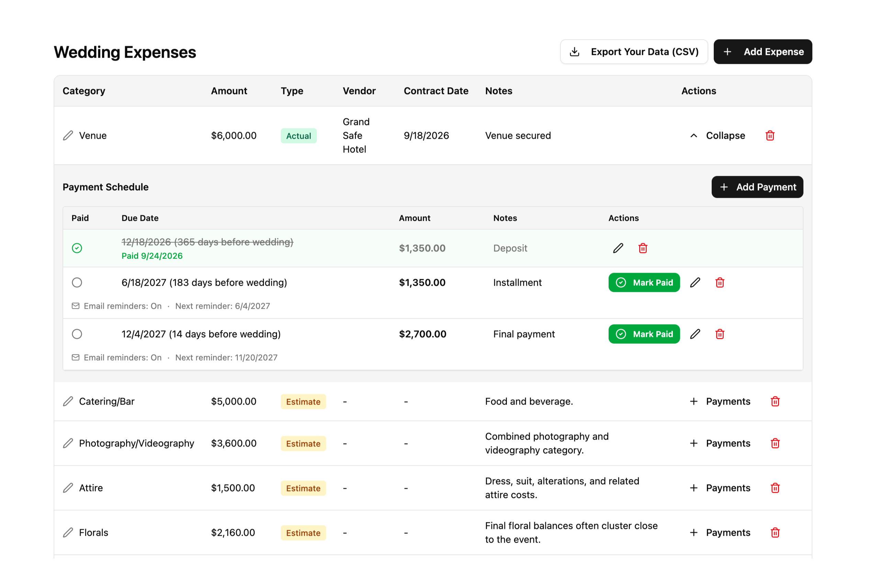Edit the Attire expense pencil icon
888x588 pixels.
68,488
